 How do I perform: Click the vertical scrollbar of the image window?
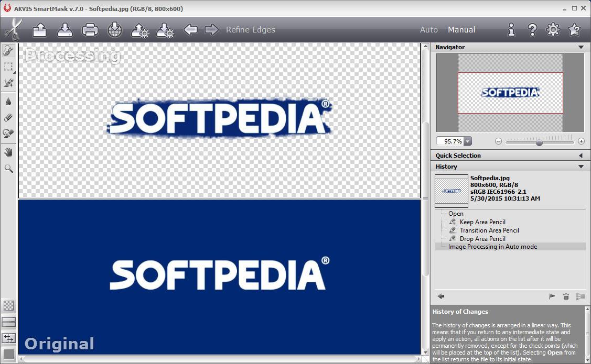[425, 198]
